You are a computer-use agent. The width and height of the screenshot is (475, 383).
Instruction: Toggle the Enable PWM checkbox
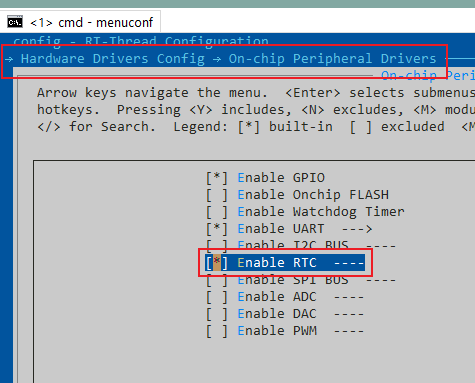click(217, 331)
